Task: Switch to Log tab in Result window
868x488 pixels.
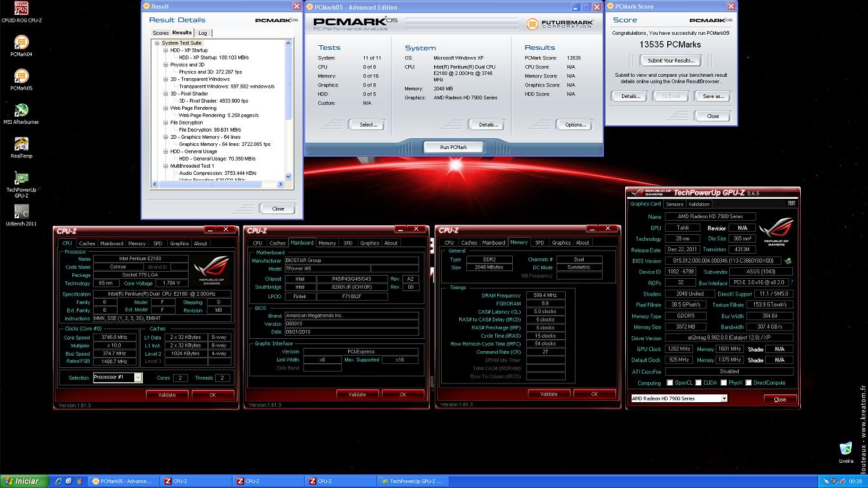Action: click(203, 33)
